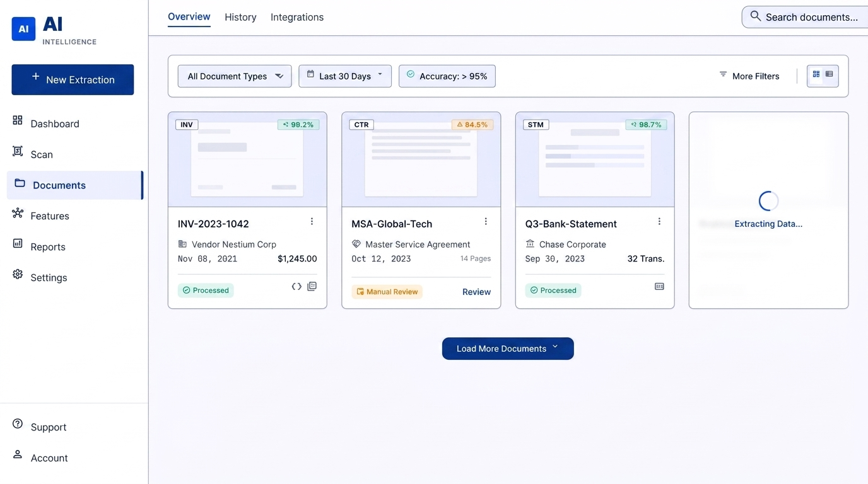The image size is (868, 484).
Task: Open kebab menu on MSA-Global-Tech card
Action: pyautogui.click(x=486, y=221)
